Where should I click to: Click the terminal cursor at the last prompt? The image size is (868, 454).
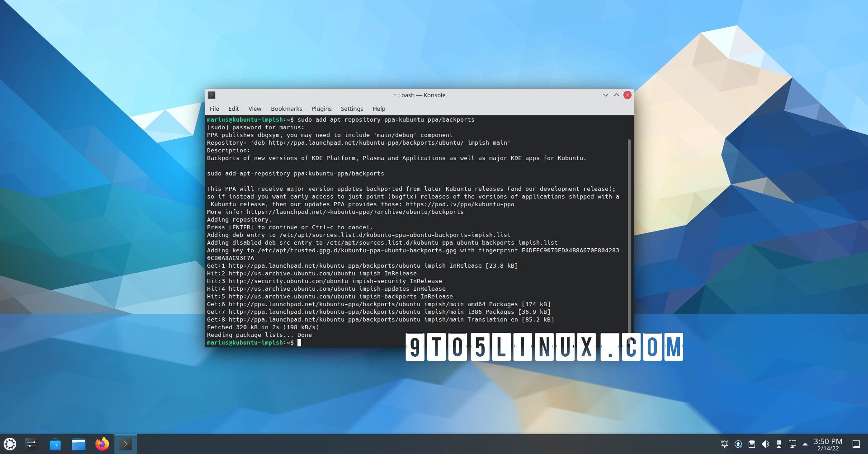pyautogui.click(x=299, y=343)
